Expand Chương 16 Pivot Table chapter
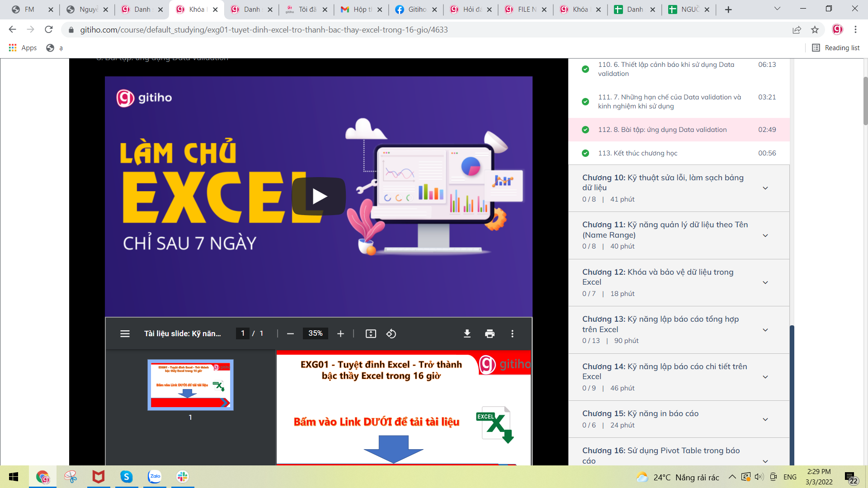The height and width of the screenshot is (488, 868). click(x=679, y=452)
